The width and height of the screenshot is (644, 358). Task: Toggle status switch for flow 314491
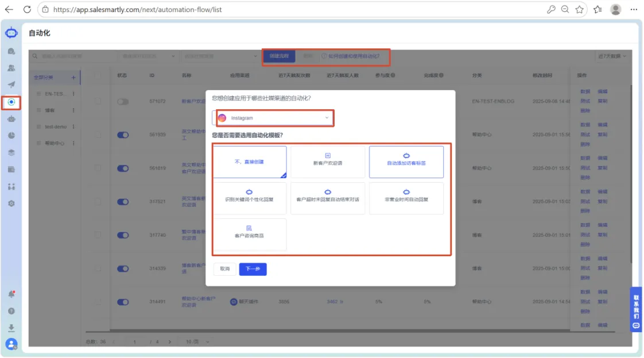123,302
